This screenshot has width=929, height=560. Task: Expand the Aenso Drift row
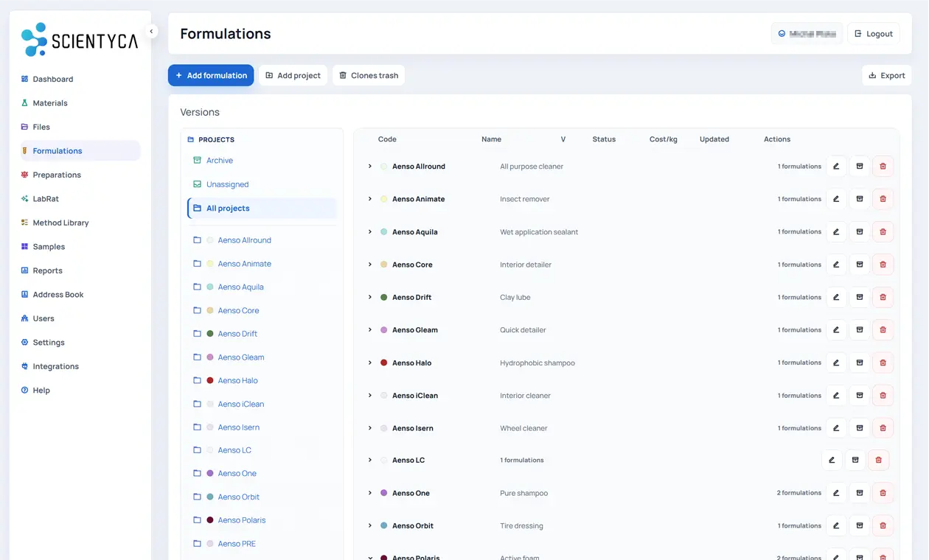tap(370, 298)
